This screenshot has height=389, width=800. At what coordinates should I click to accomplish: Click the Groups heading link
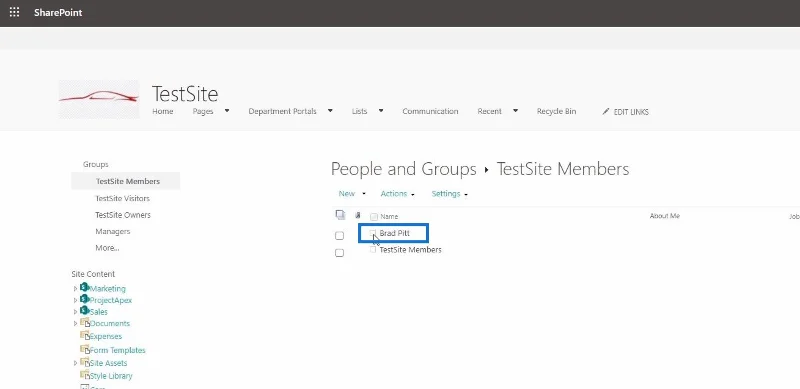tap(95, 164)
